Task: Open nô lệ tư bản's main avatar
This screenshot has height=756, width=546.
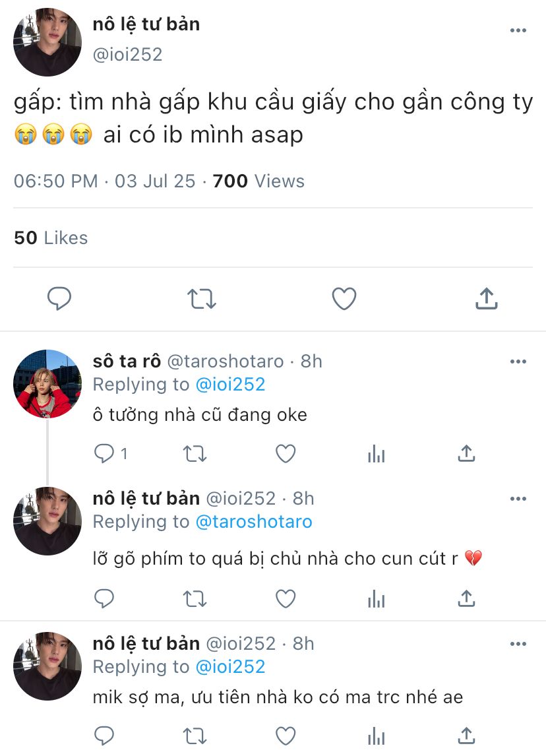Action: 47,42
